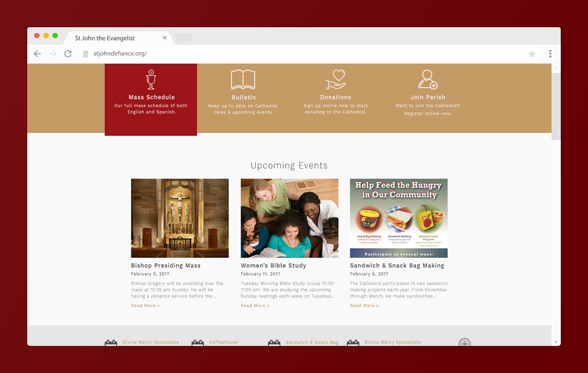This screenshot has height=373, width=588.
Task: Click the Bulletin open book icon
Action: point(243,79)
